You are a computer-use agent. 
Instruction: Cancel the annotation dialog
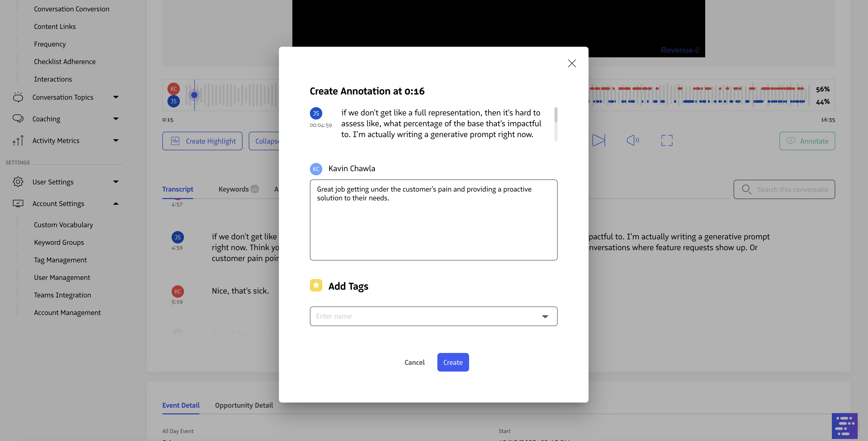(414, 362)
